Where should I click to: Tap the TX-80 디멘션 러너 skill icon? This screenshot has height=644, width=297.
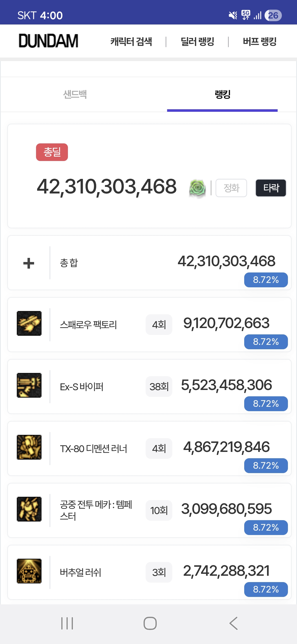[29, 447]
